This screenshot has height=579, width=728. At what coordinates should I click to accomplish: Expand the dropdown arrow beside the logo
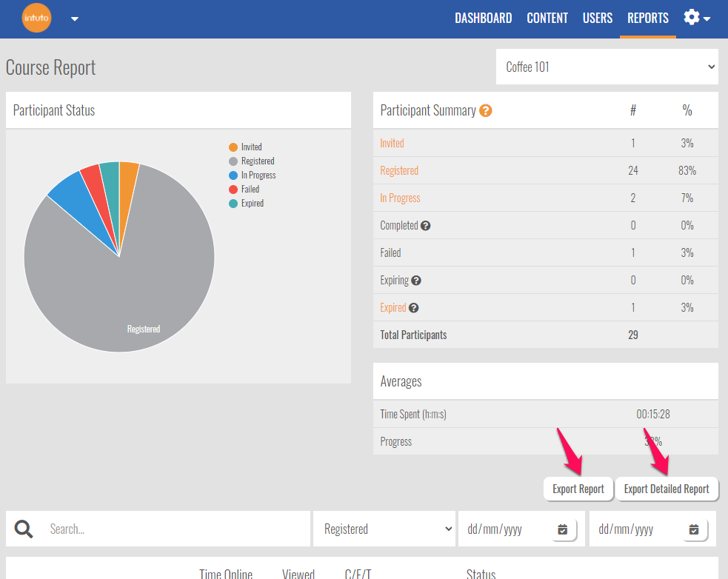(x=75, y=19)
